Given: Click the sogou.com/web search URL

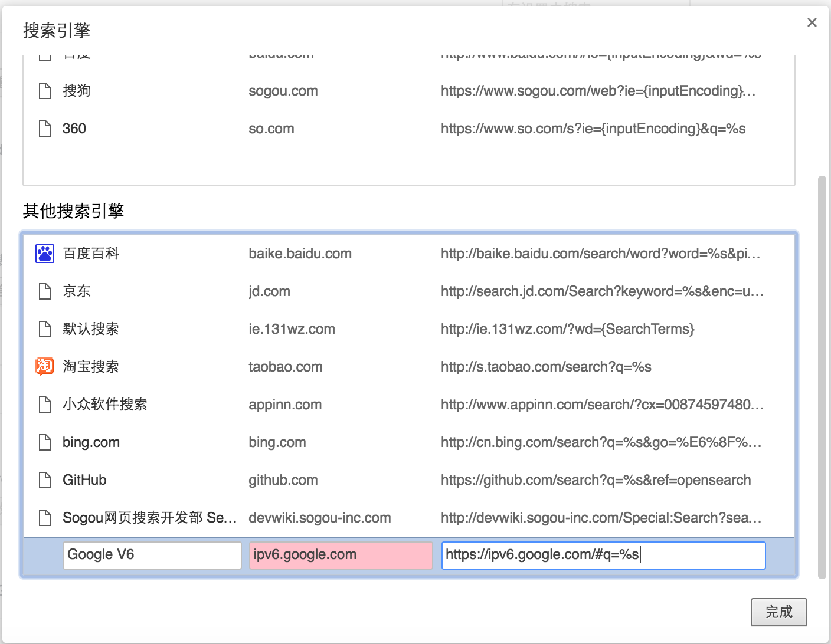Looking at the screenshot, I should click(598, 91).
